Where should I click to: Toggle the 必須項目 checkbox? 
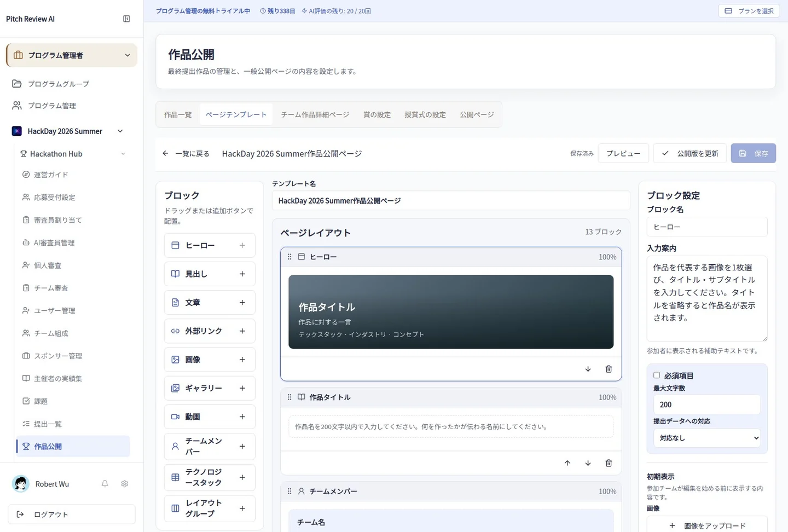click(x=657, y=375)
